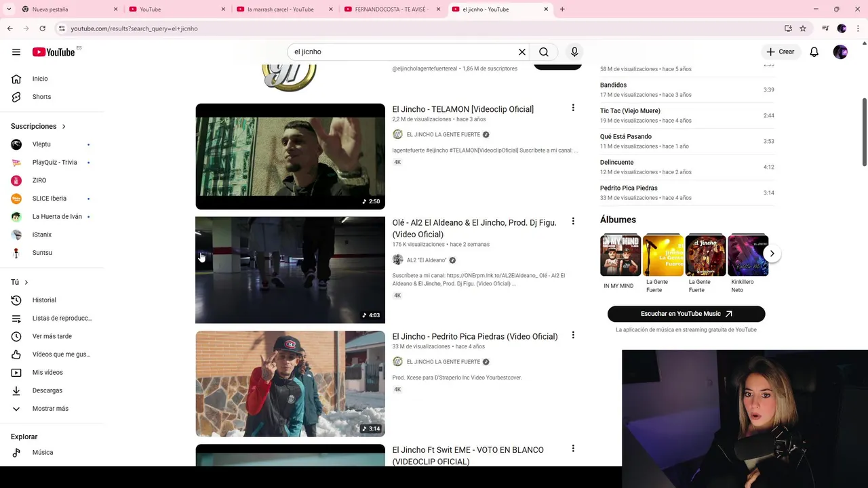Open the notifications bell
This screenshot has width=868, height=488.
(814, 52)
